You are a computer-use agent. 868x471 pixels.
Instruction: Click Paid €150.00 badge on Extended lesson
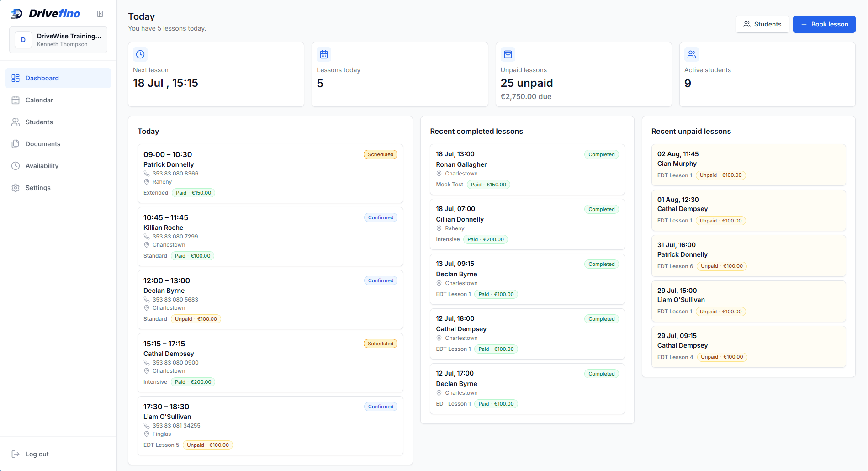(193, 193)
